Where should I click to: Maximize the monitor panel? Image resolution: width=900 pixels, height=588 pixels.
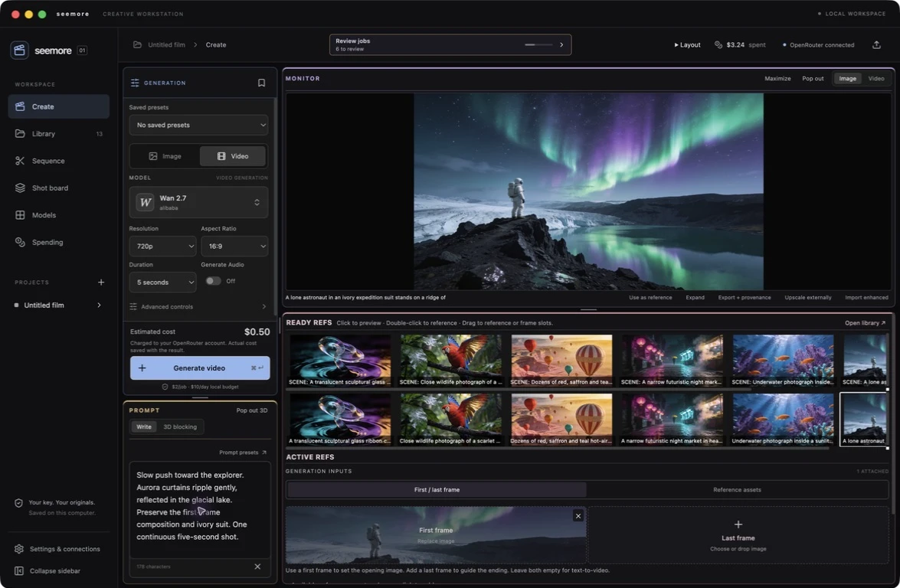[777, 79]
